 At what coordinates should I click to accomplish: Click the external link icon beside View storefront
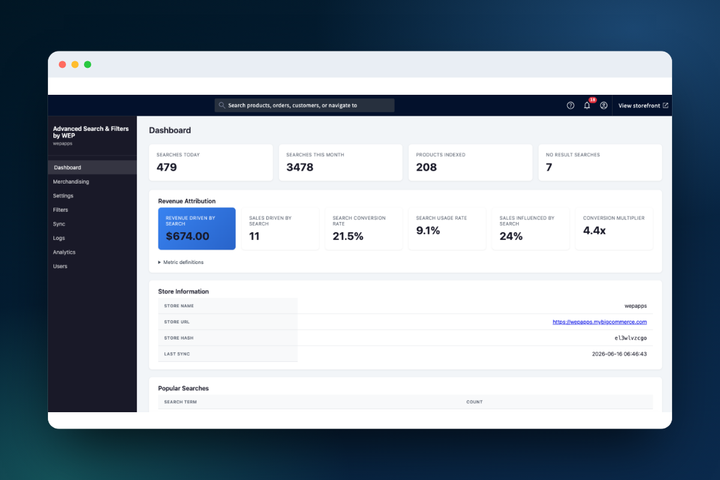[665, 106]
